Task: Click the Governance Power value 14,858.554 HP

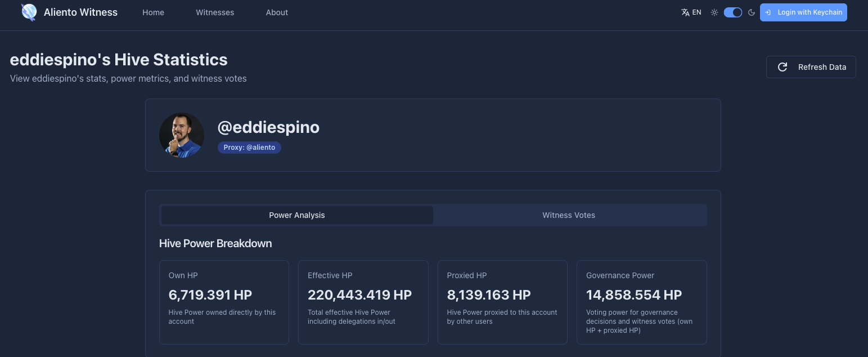Action: click(x=634, y=294)
